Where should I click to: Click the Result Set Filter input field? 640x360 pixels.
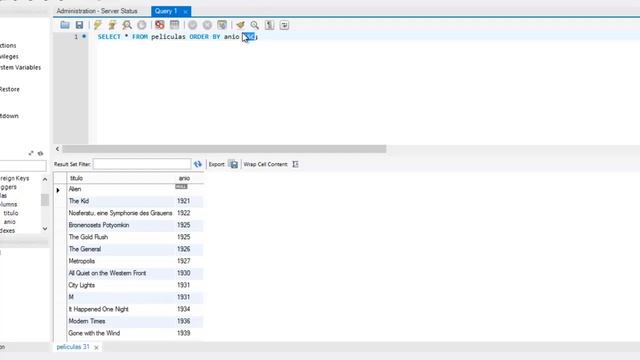pos(142,164)
